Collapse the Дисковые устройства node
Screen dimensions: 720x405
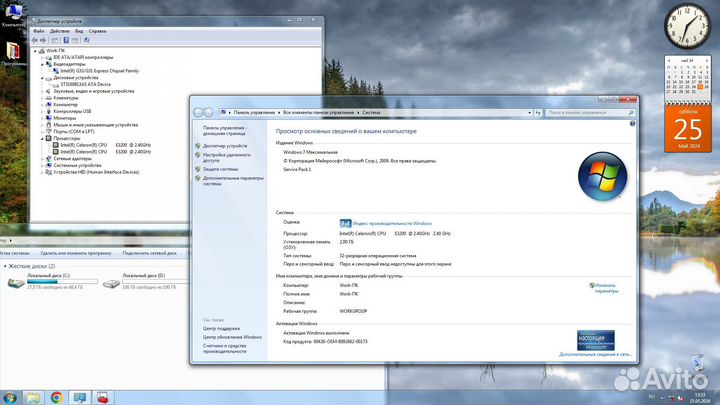pos(42,78)
